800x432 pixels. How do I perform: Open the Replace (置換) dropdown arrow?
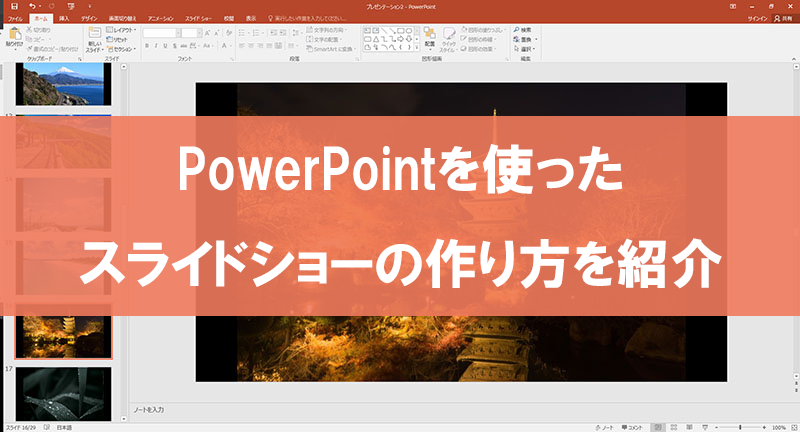(x=536, y=40)
